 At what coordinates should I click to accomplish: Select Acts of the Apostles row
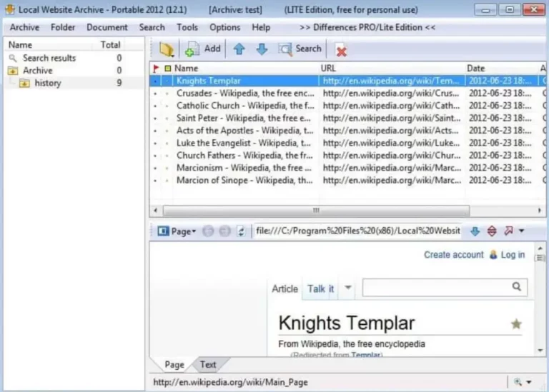click(x=347, y=131)
